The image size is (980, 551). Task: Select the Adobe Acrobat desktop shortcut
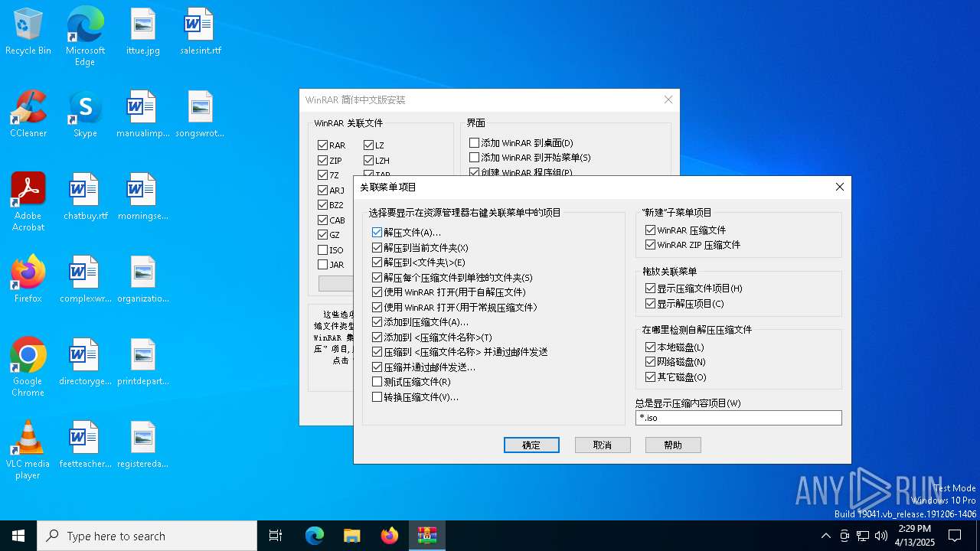tap(28, 202)
